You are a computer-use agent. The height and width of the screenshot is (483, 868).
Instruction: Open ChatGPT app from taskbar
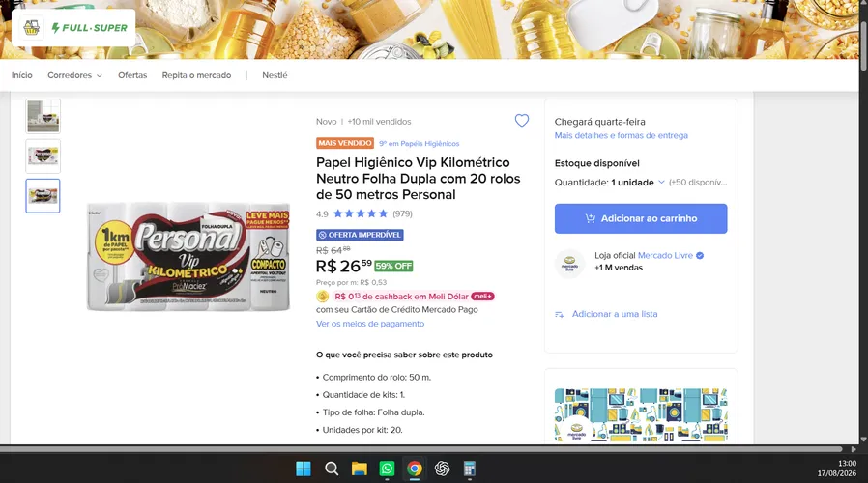click(x=442, y=469)
